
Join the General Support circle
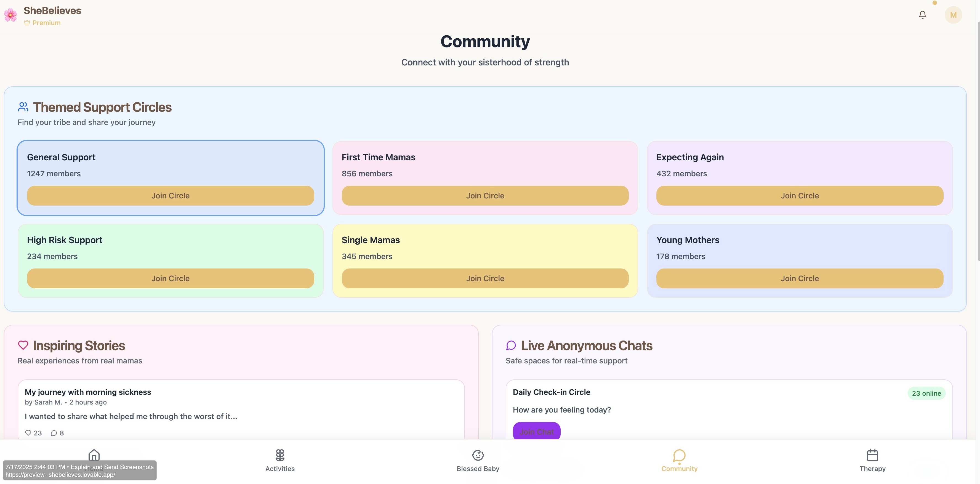click(x=171, y=196)
